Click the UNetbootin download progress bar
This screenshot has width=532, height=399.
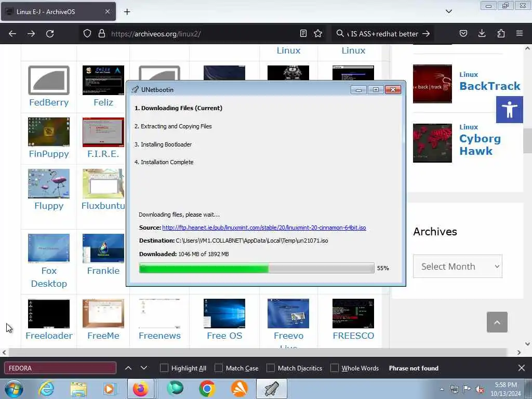(x=257, y=268)
